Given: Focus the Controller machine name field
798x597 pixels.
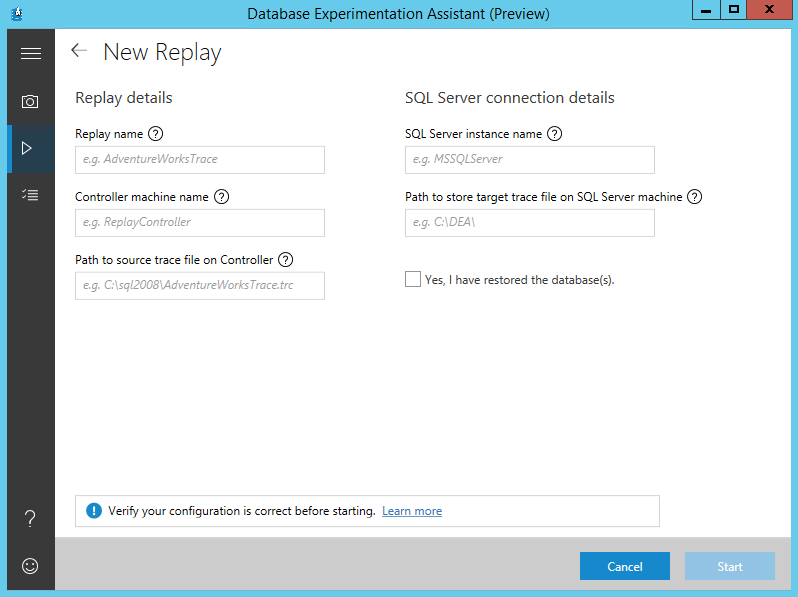Looking at the screenshot, I should 200,223.
